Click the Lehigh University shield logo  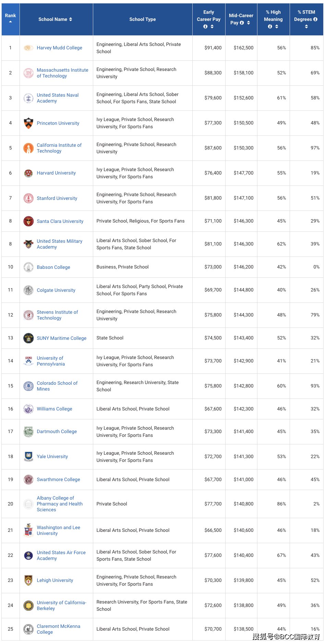tap(28, 580)
